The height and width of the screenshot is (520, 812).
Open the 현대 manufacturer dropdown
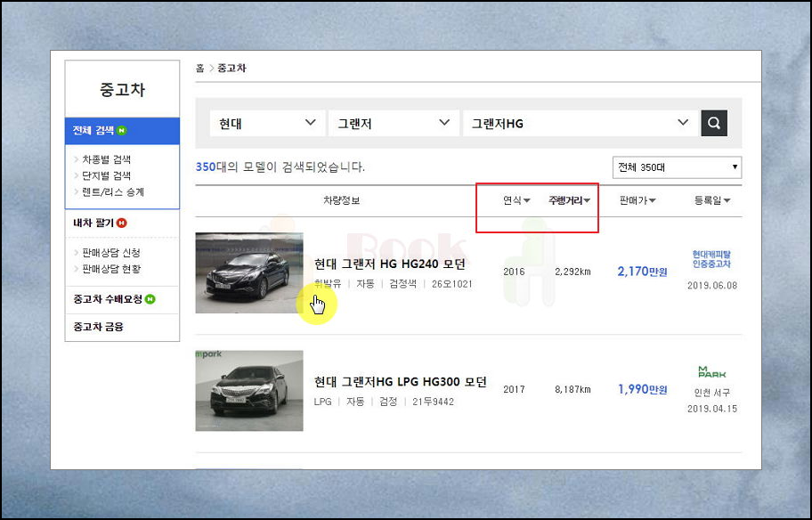(x=268, y=123)
